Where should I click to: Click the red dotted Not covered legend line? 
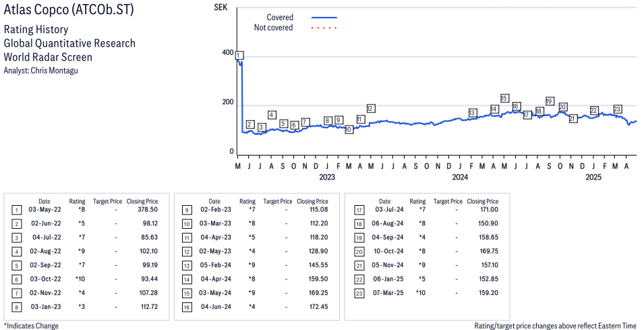coord(324,28)
